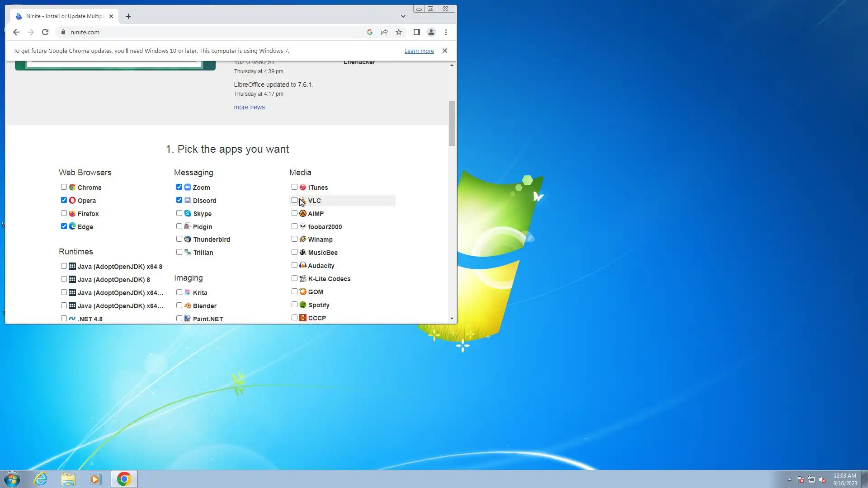
Task: Click the 'Learn more' link in the infobar
Action: pyautogui.click(x=419, y=51)
